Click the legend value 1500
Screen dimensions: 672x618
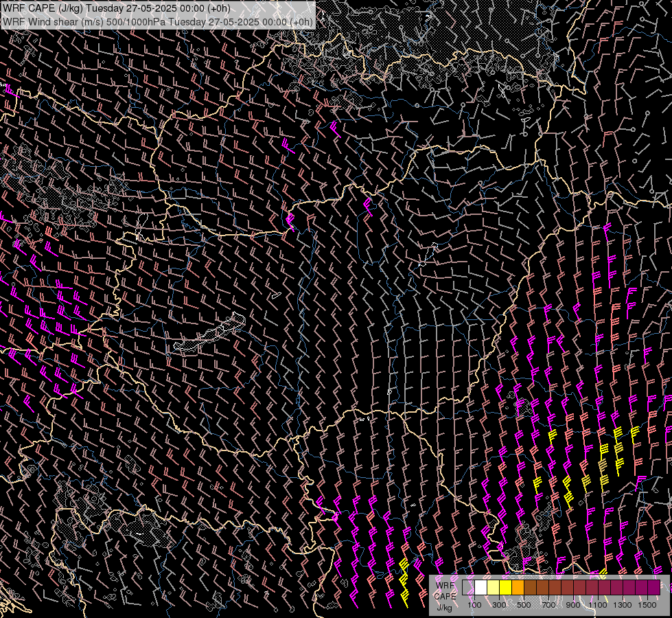[647, 605]
